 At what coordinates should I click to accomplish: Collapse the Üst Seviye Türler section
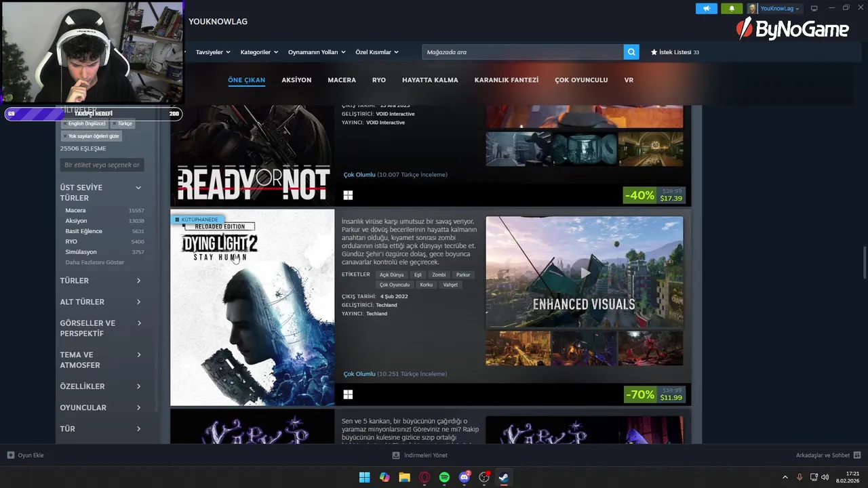(138, 188)
